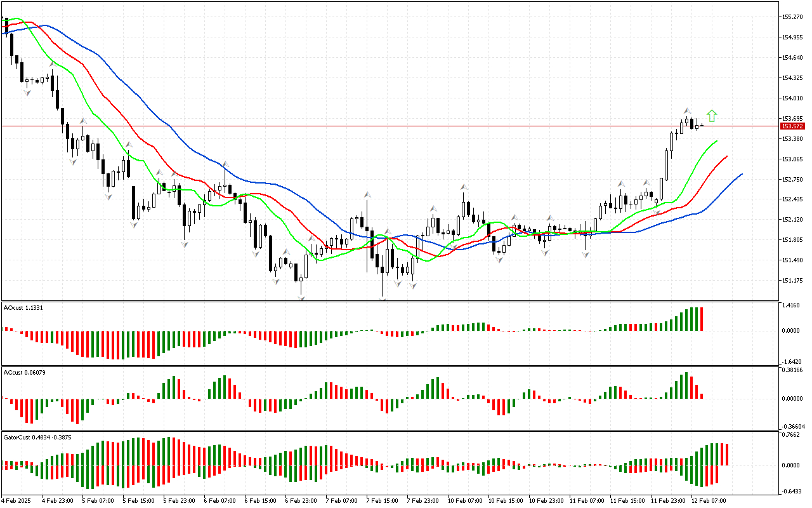This screenshot has height=508, width=812.
Task: Select the 152.120 price axis label
Action: tap(792, 220)
